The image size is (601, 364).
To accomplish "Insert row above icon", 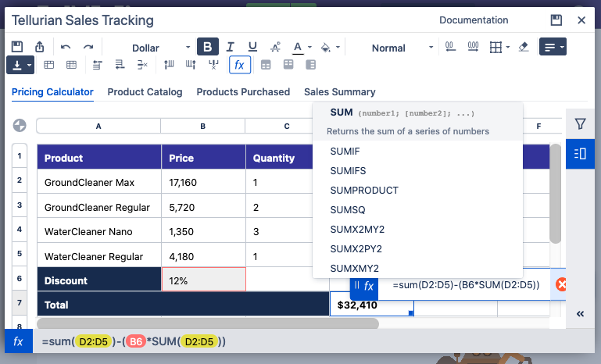I will point(98,65).
